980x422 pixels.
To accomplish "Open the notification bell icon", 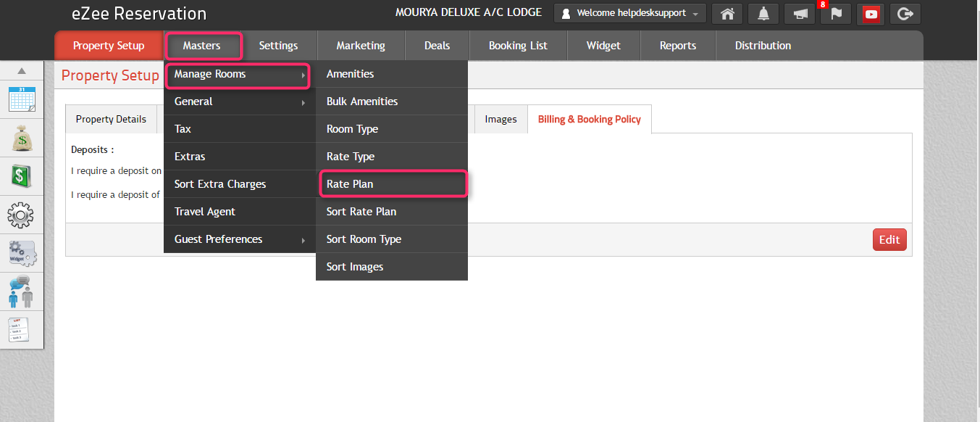I will [763, 14].
